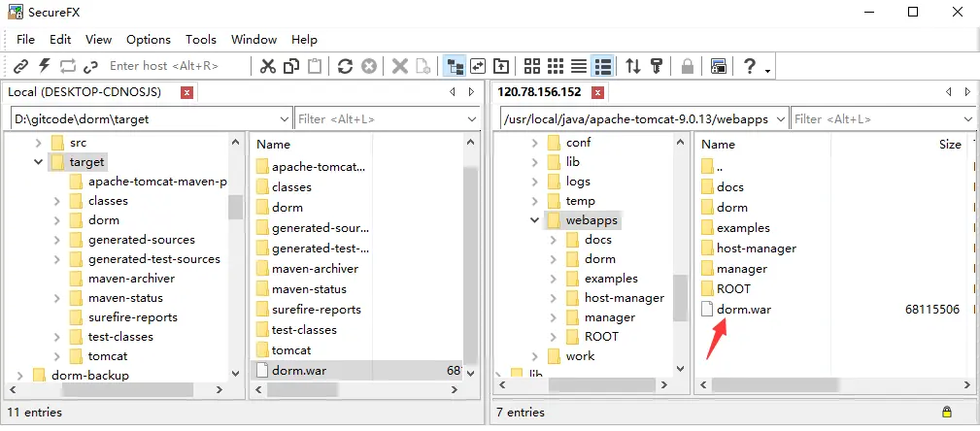The image size is (980, 431).
Task: Click the Help question mark icon
Action: [x=750, y=66]
